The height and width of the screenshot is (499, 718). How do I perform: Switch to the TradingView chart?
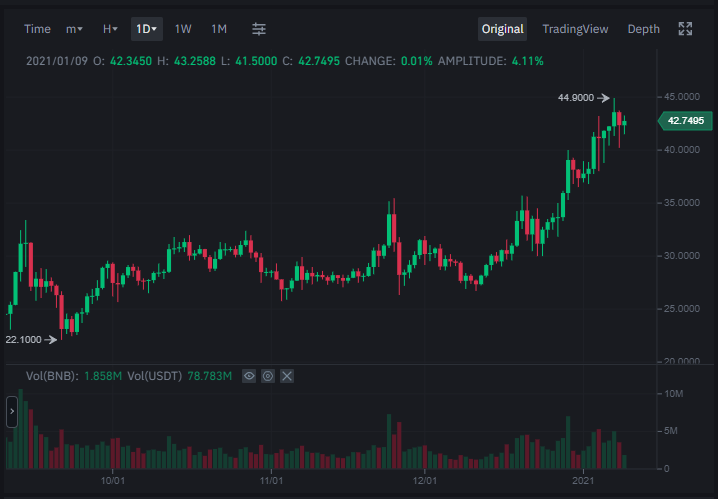coord(575,29)
